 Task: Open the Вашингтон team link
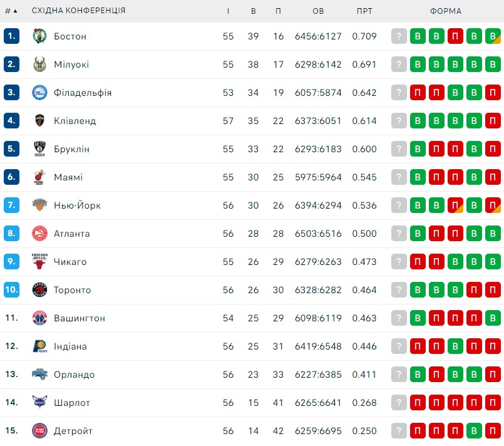pyautogui.click(x=80, y=318)
